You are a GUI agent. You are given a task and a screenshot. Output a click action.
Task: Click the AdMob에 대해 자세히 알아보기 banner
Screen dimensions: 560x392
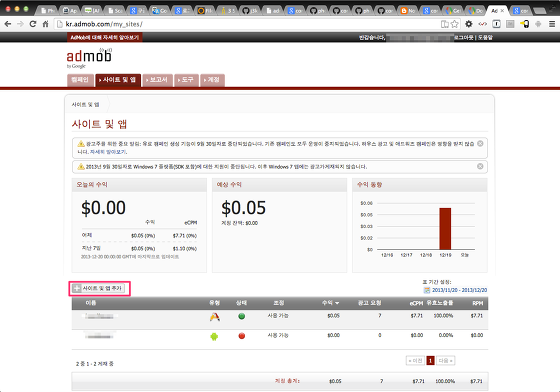click(105, 37)
